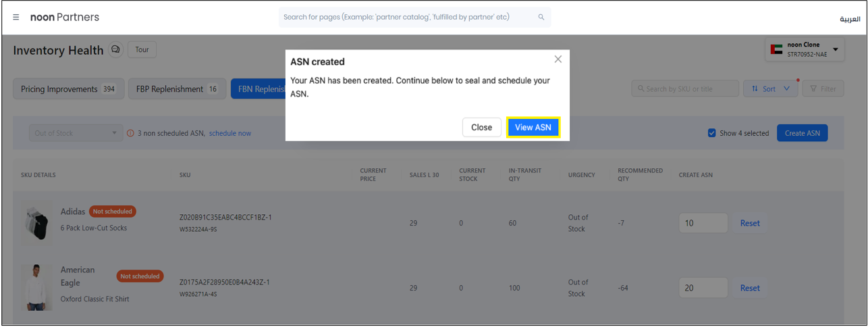Click the schedule now link

(229, 133)
